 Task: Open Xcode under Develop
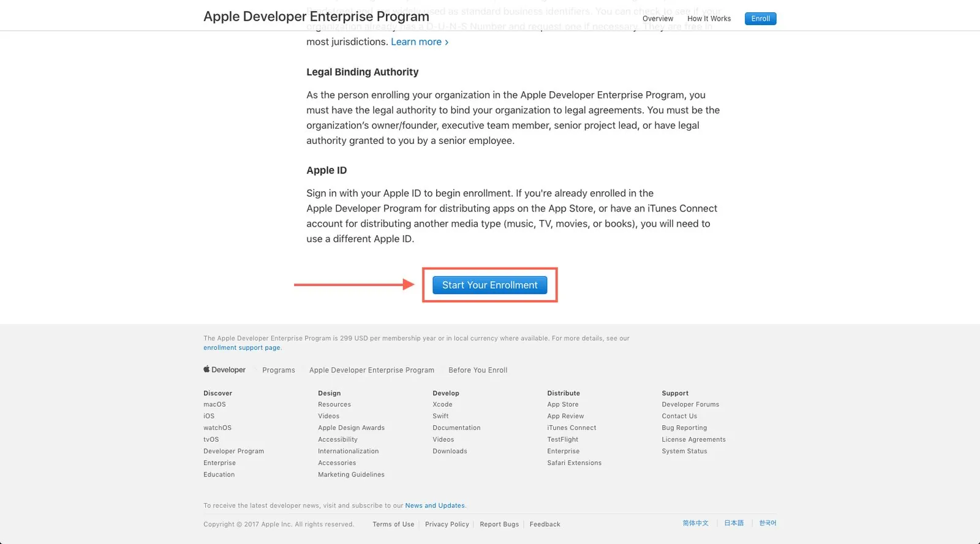[442, 404]
